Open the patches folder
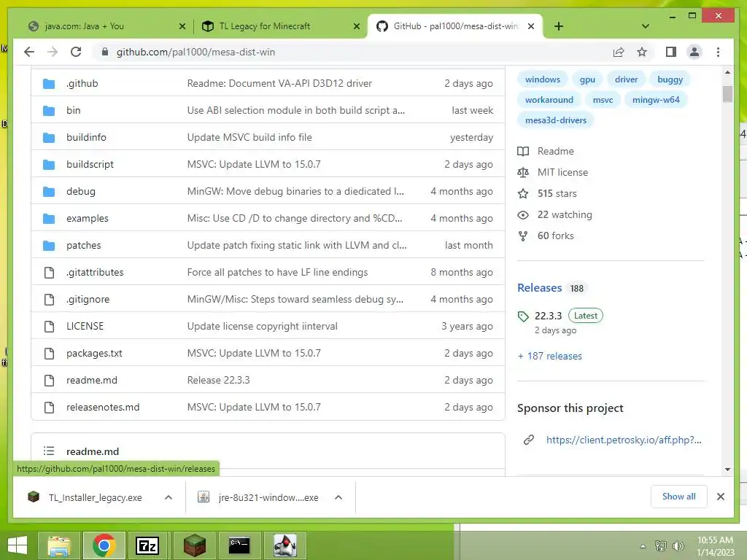The width and height of the screenshot is (747, 560). [84, 245]
